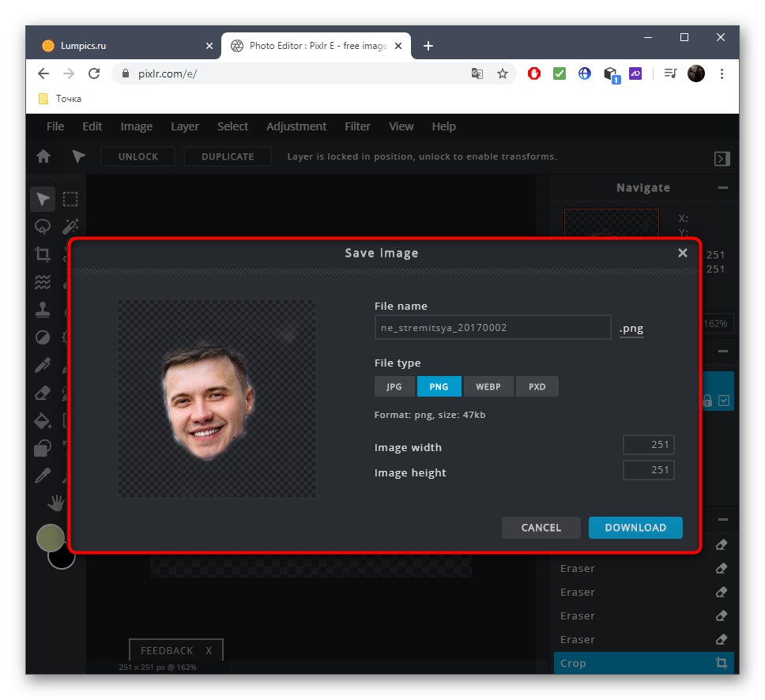Open the Edit menu
The width and height of the screenshot is (765, 700).
[92, 126]
